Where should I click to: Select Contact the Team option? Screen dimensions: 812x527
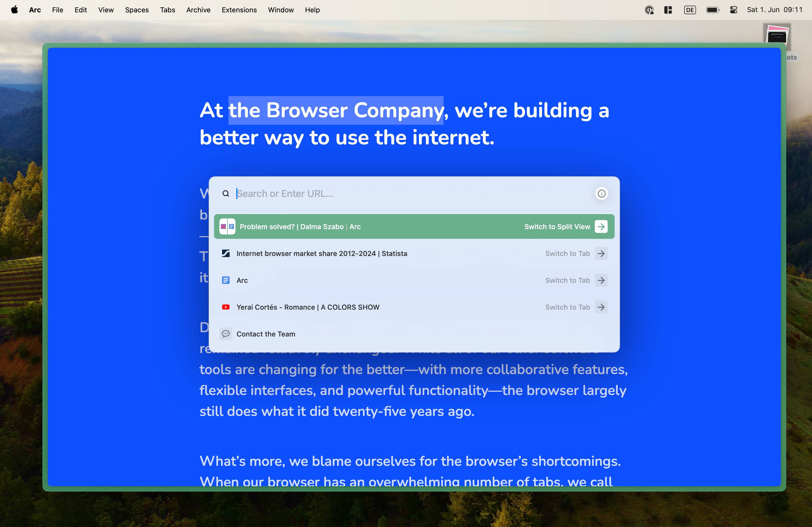pyautogui.click(x=414, y=334)
